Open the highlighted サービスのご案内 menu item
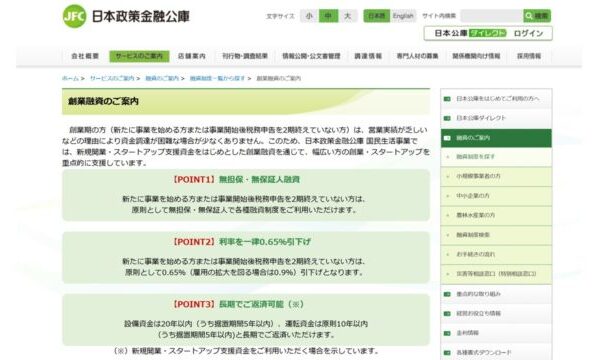This screenshot has width=597, height=360. pos(139,56)
